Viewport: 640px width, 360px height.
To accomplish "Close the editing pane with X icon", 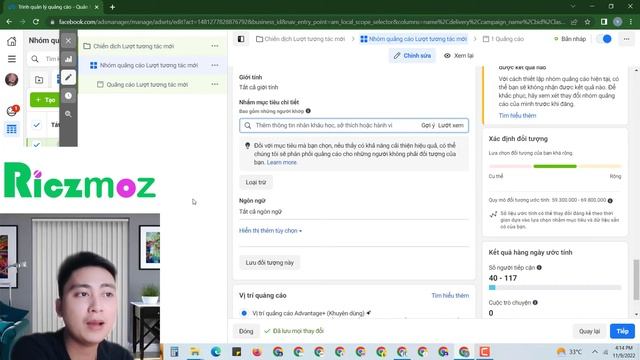I will pyautogui.click(x=69, y=40).
